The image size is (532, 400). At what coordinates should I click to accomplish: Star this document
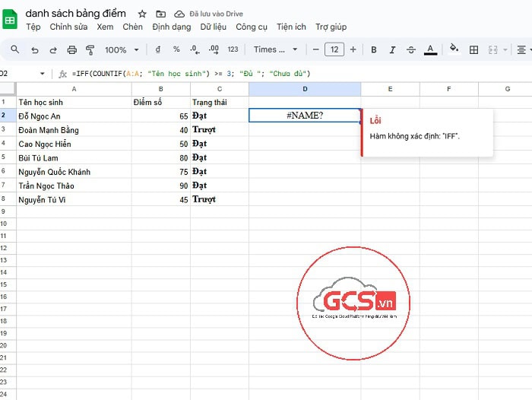(x=142, y=14)
